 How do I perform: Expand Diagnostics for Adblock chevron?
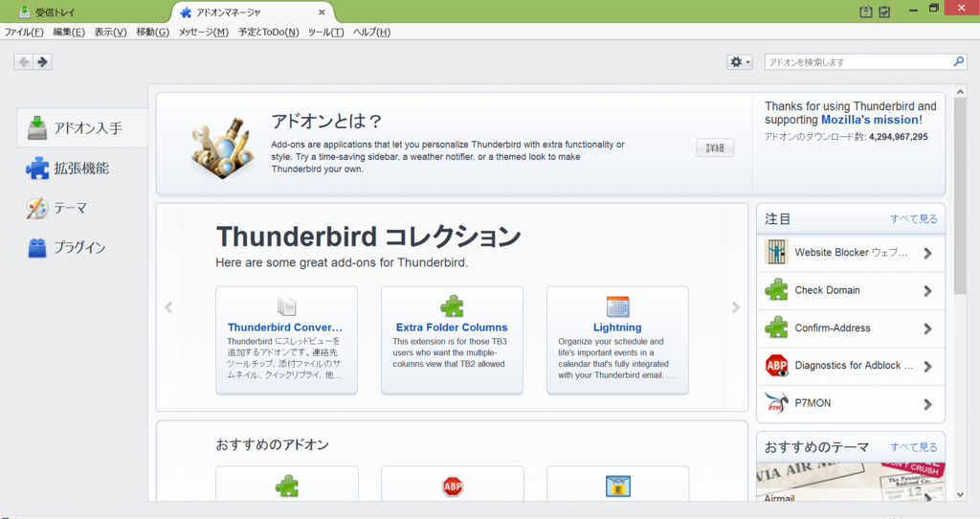[927, 367]
